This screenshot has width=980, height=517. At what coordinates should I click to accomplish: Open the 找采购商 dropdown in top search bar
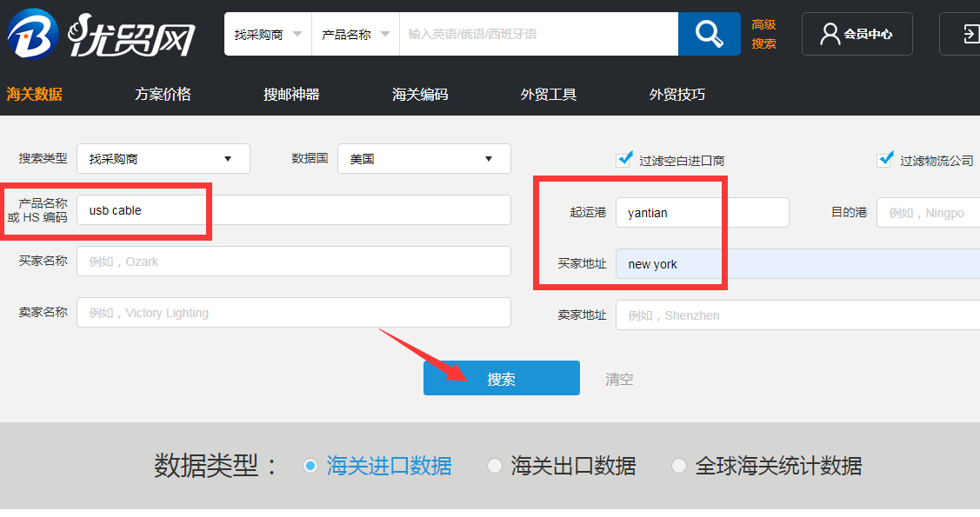click(x=268, y=35)
